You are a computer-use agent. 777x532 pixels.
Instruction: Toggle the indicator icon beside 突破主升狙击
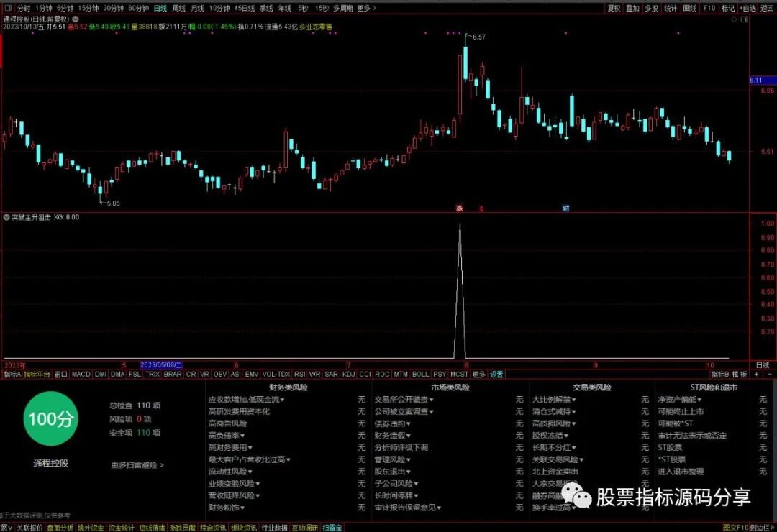click(x=6, y=217)
